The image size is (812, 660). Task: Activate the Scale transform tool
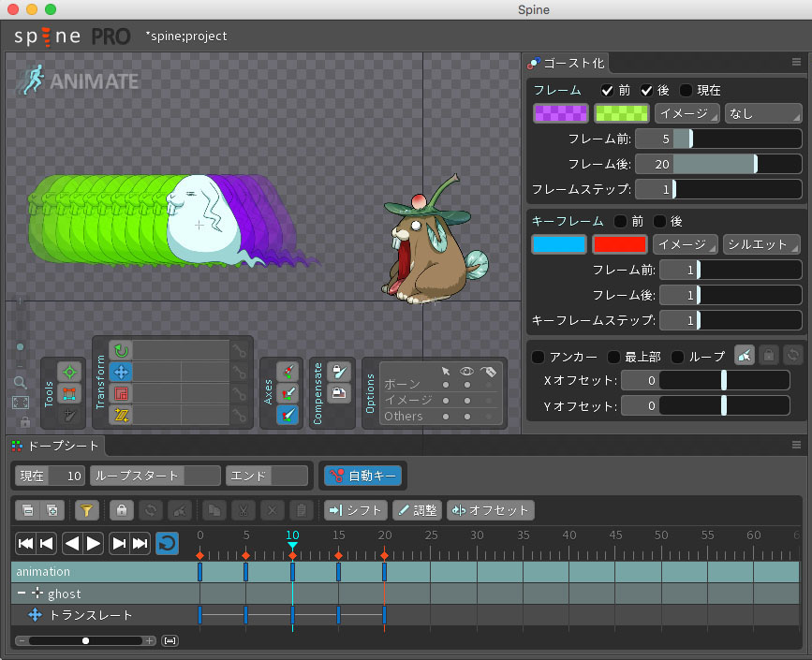tap(121, 393)
